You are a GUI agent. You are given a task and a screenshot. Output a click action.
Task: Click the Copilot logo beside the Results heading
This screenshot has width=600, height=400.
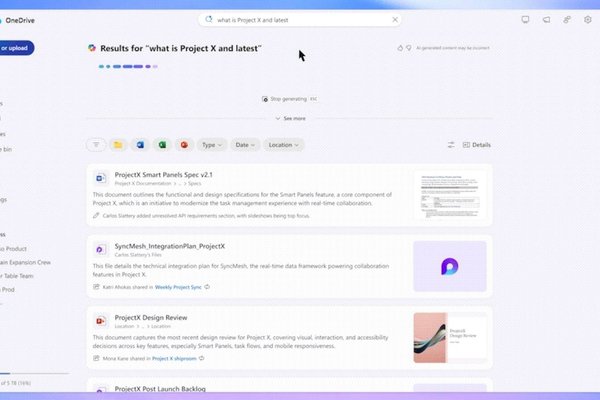pyautogui.click(x=92, y=48)
